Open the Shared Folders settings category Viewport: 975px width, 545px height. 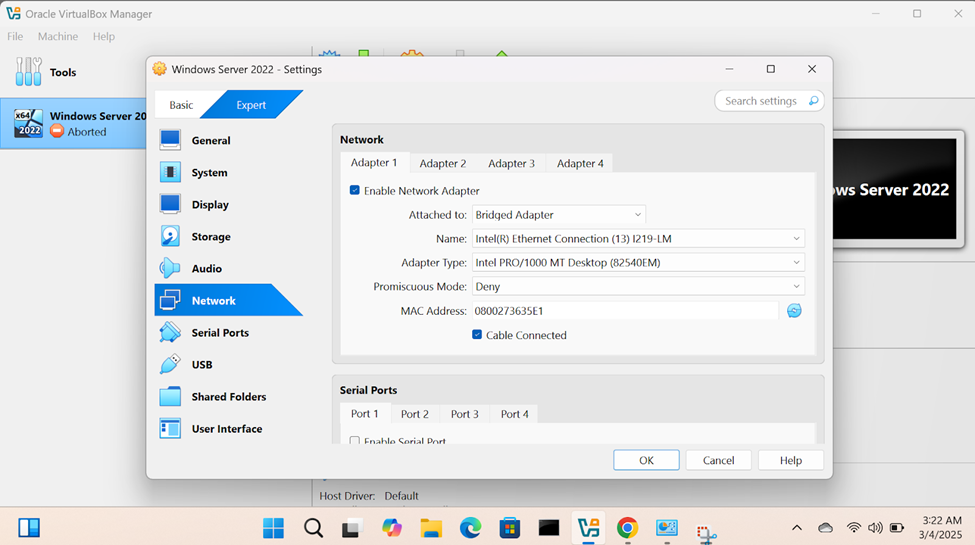(x=228, y=397)
